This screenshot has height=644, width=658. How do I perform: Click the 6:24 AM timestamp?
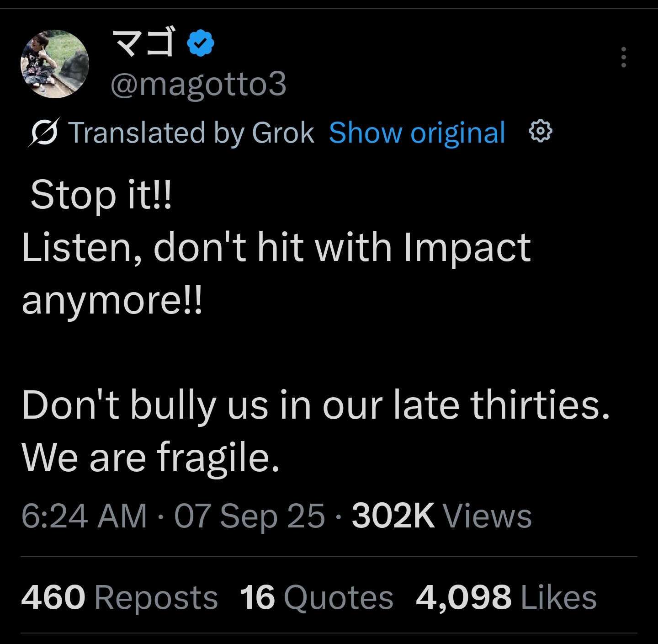(x=84, y=516)
